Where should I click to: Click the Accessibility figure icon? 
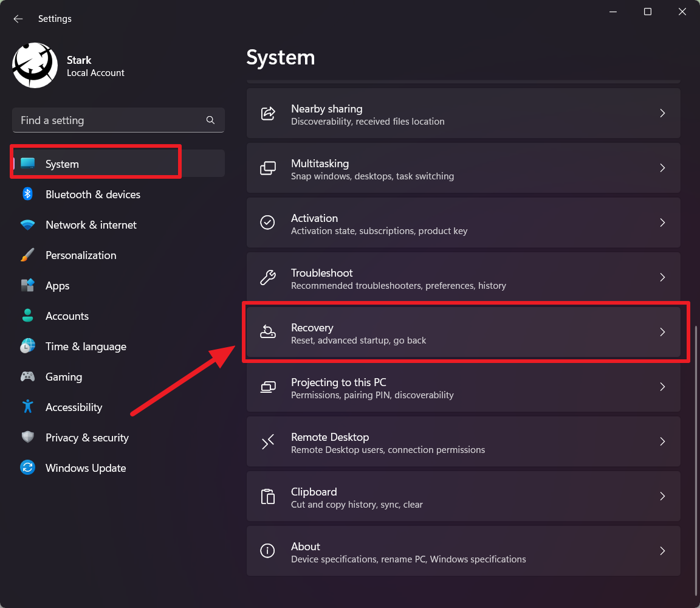(x=28, y=407)
